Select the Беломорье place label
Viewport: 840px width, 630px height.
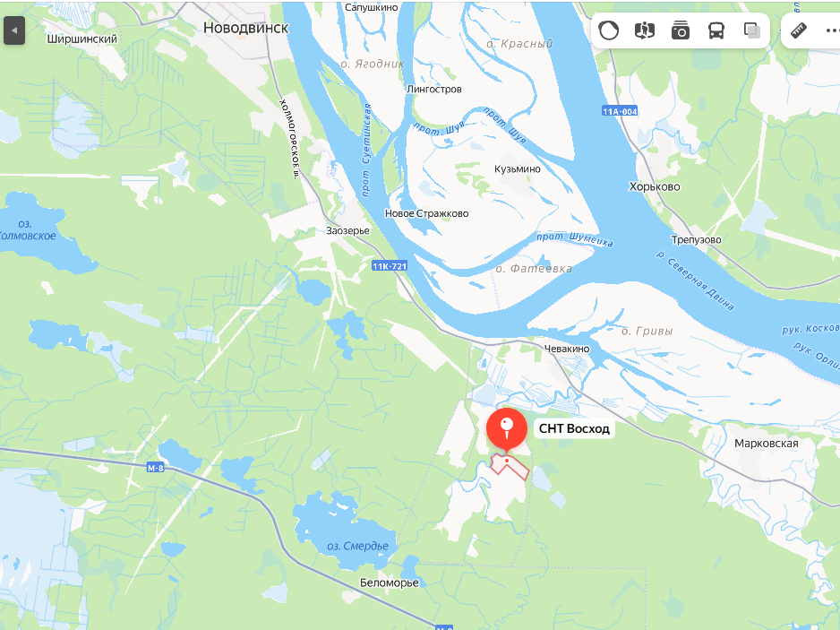coord(389,583)
